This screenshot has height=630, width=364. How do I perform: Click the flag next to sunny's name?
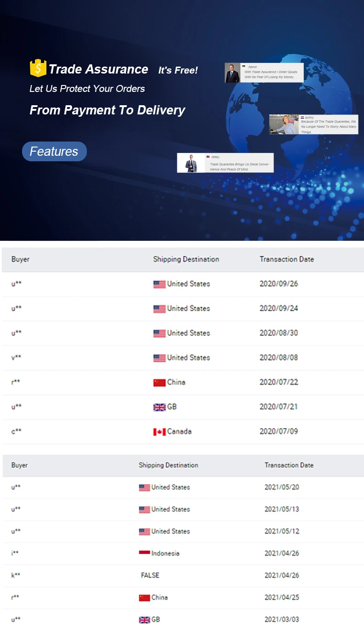(x=302, y=118)
